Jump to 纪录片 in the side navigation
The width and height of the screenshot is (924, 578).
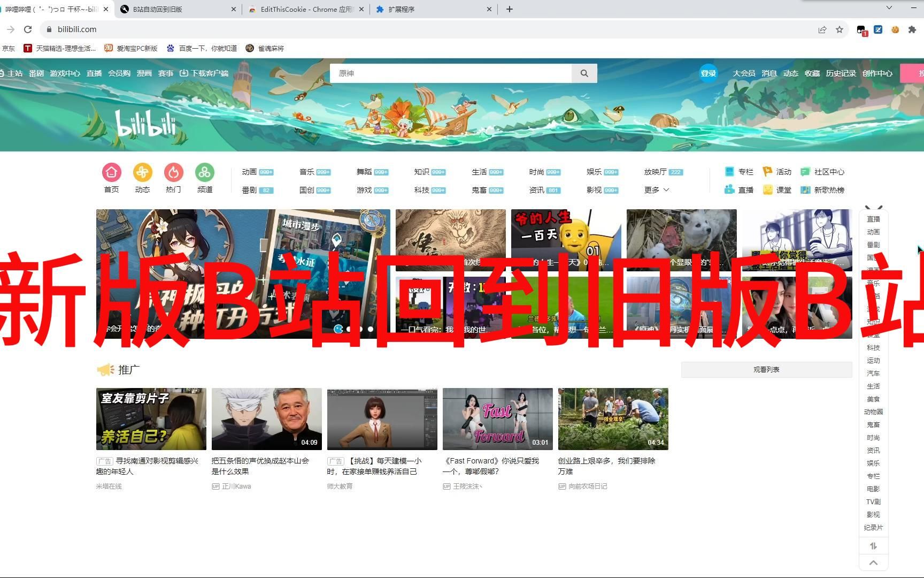tap(873, 528)
